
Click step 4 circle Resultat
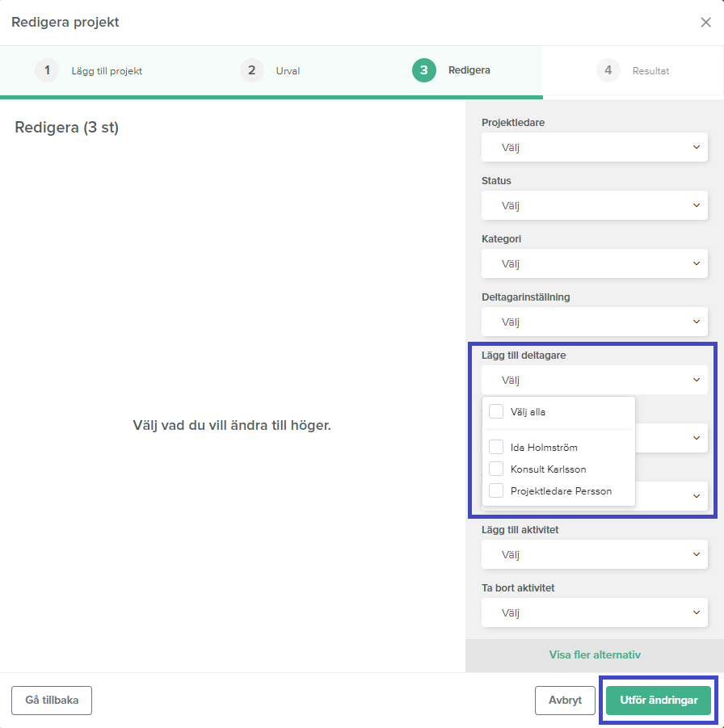point(608,70)
